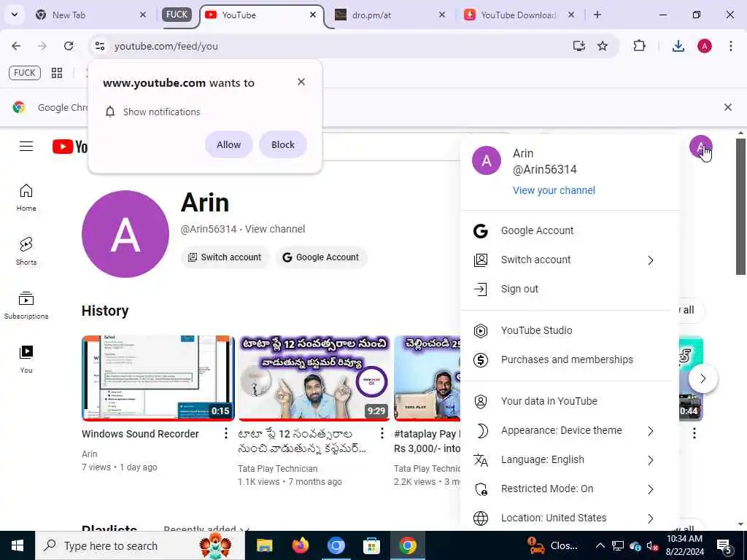Go to Home in YouTube sidebar

(x=26, y=198)
